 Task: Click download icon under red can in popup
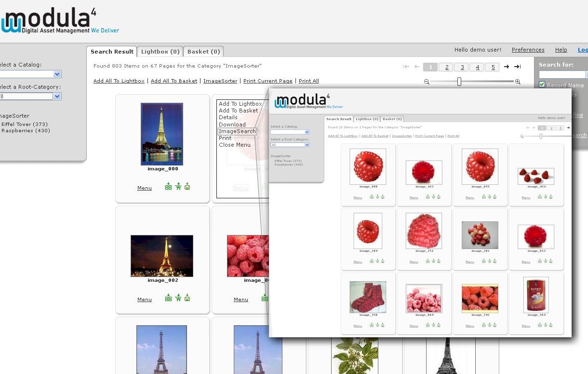click(550, 325)
